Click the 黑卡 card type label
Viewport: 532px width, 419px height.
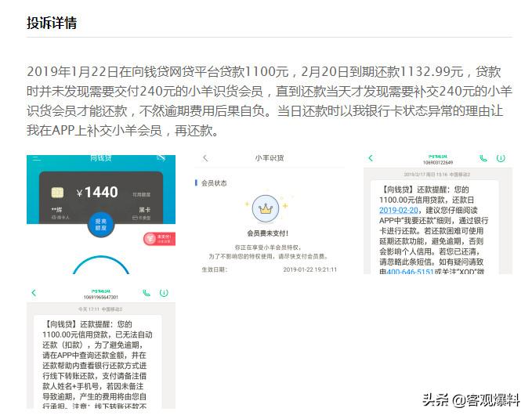(x=144, y=210)
